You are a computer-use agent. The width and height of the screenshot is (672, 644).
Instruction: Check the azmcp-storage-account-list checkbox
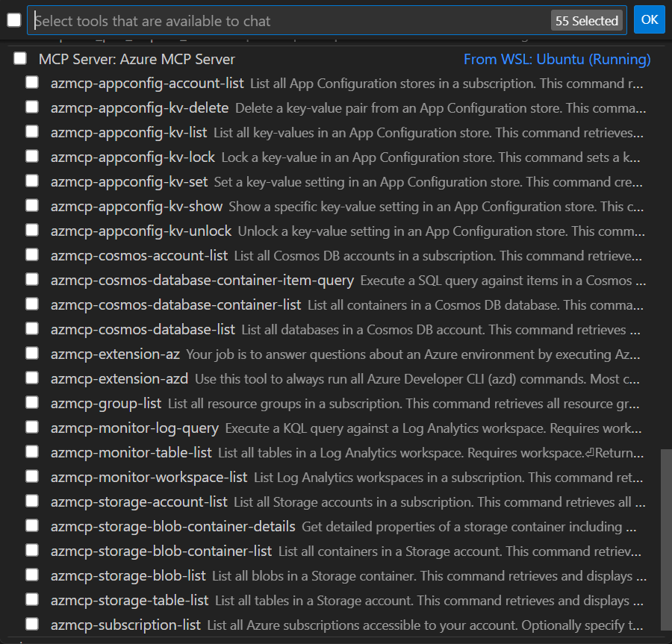pos(32,501)
